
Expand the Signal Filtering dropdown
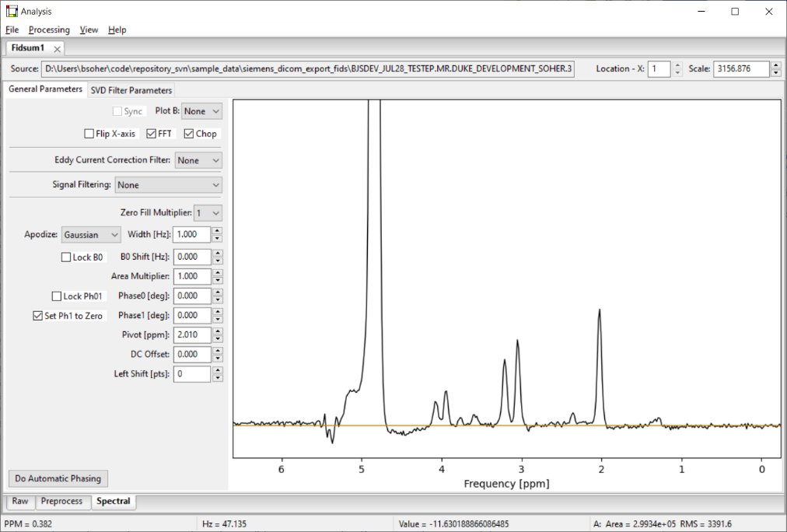[168, 185]
